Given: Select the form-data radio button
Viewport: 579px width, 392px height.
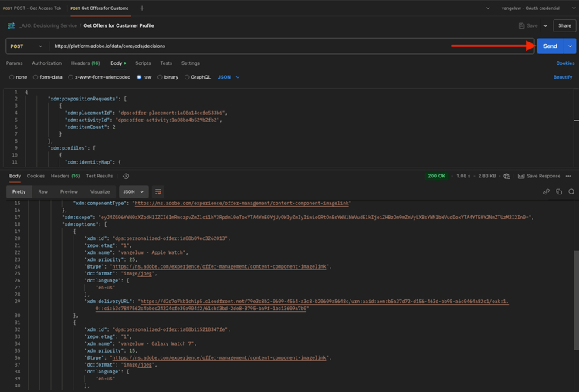Looking at the screenshot, I should coord(36,77).
